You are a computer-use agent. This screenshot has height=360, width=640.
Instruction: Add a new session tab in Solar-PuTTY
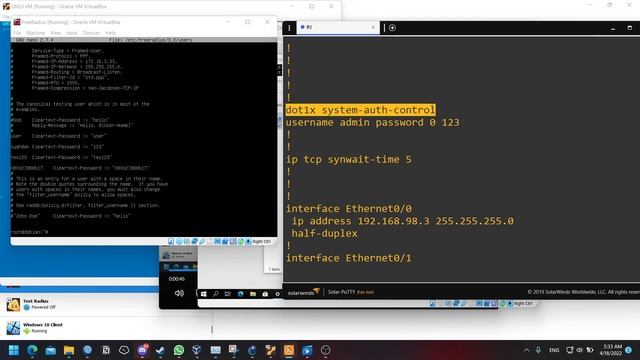tap(392, 28)
